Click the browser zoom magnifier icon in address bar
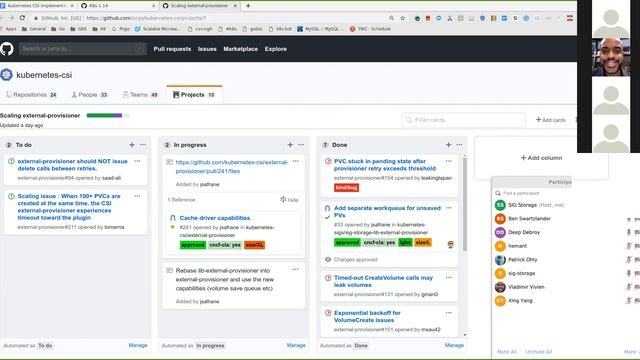The height and width of the screenshot is (360, 640). [x=391, y=18]
